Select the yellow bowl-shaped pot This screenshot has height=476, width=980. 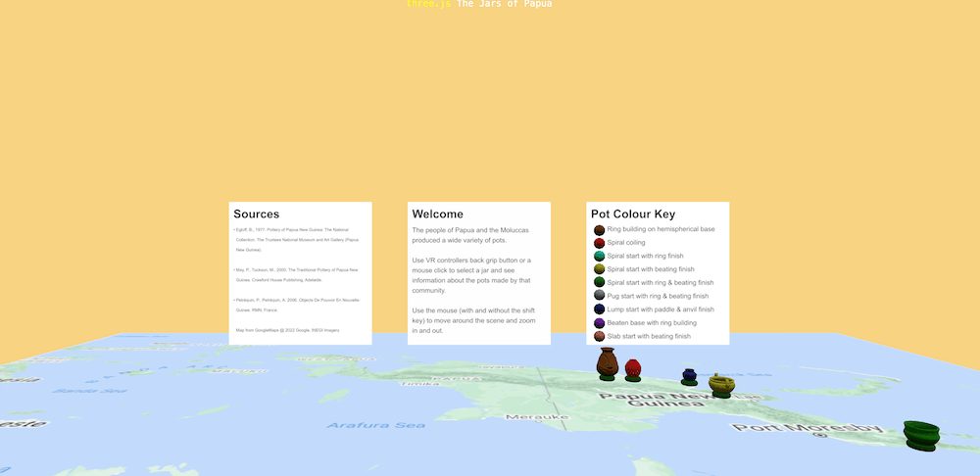coord(721,385)
